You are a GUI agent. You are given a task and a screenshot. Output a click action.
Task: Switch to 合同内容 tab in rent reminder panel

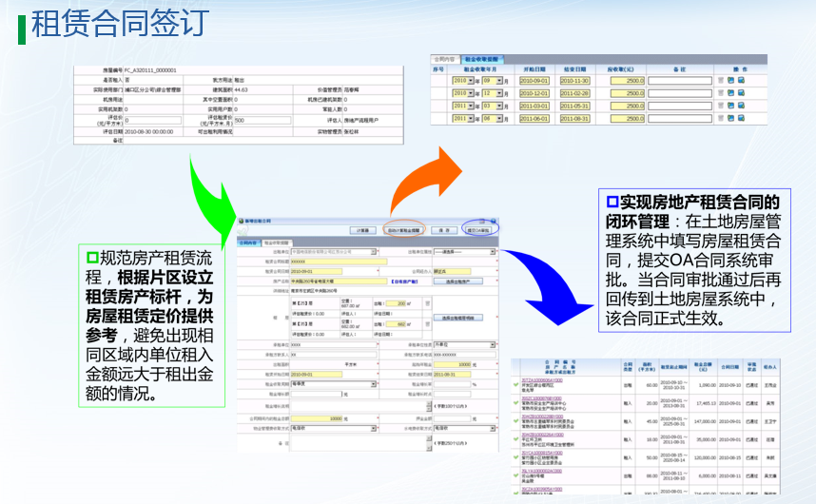tap(445, 59)
